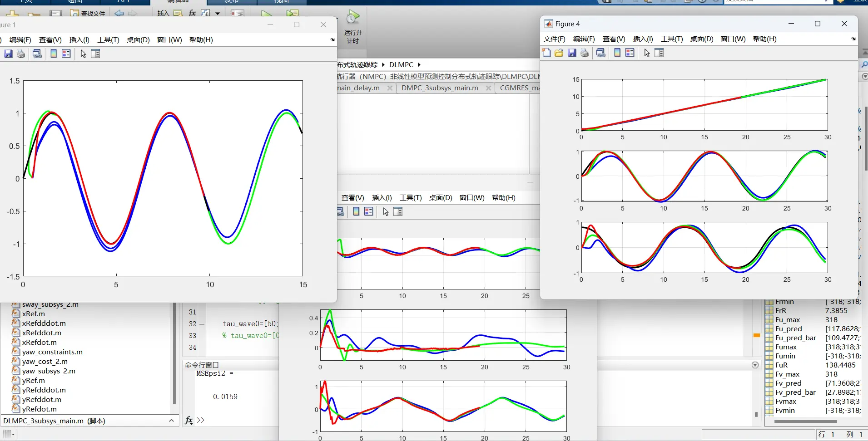This screenshot has width=868, height=441.
Task: Open Property Inspector in Figure 4
Action: tap(659, 53)
